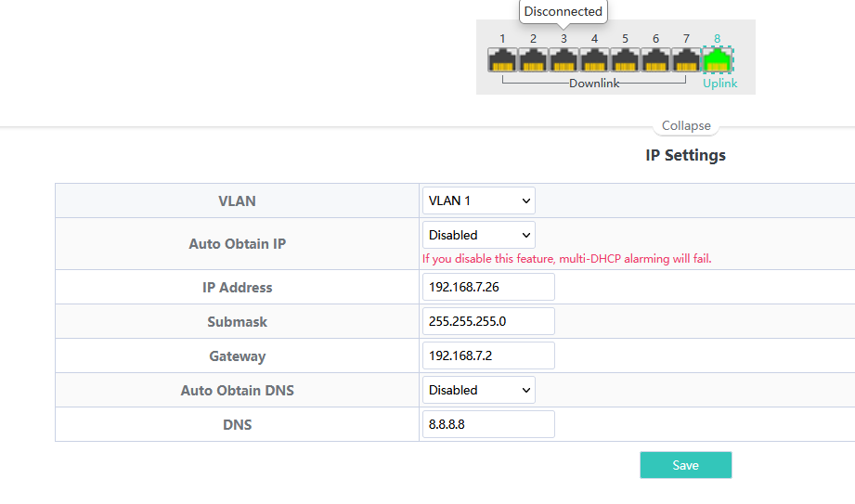This screenshot has height=504, width=855.
Task: Open the VLAN dropdown
Action: click(x=479, y=200)
